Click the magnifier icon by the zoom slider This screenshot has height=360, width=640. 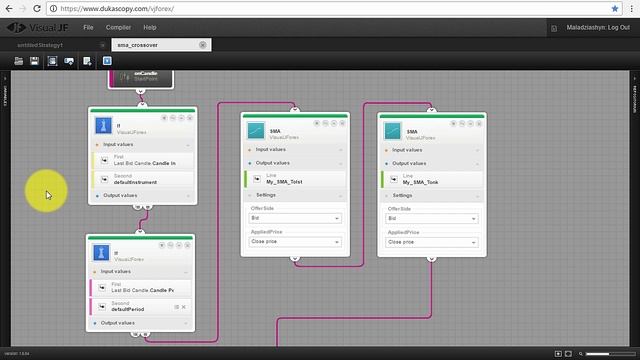(x=580, y=354)
